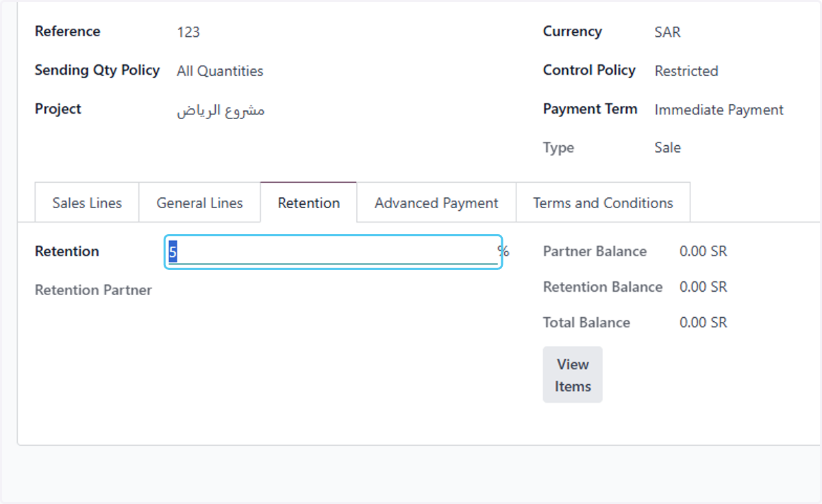Click the Partner Balance amount
The image size is (822, 504).
click(x=703, y=252)
